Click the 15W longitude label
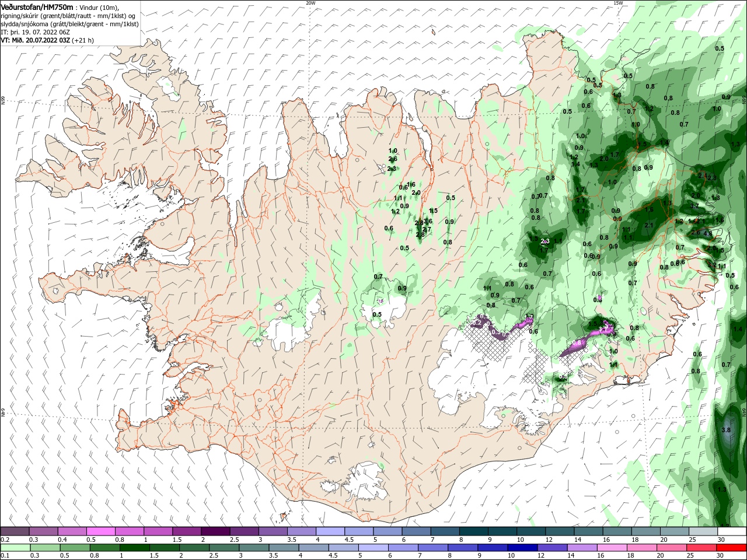This screenshot has width=747, height=560. 618,3
